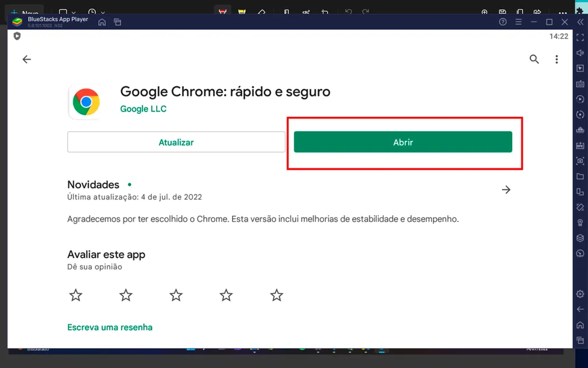The image size is (588, 368).
Task: Open the set location pin icon
Action: tap(580, 223)
